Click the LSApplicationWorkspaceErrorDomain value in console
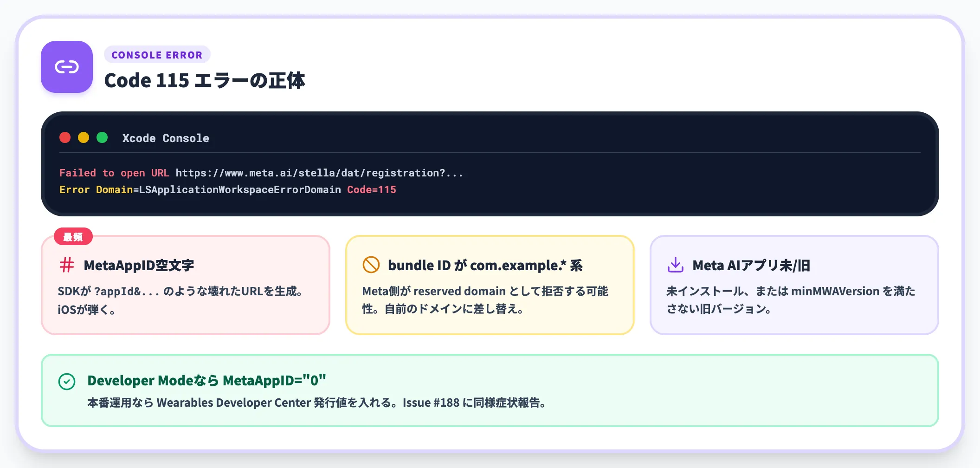 tap(240, 189)
